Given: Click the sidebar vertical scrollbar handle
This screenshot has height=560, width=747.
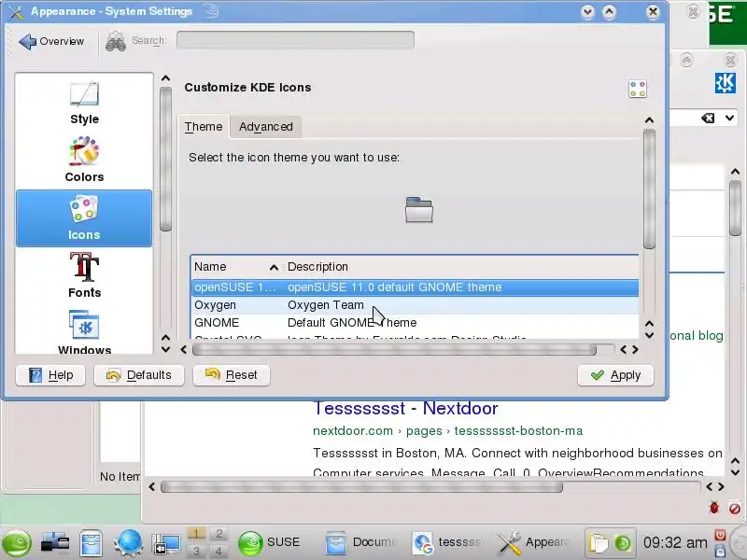Looking at the screenshot, I should 165,159.
